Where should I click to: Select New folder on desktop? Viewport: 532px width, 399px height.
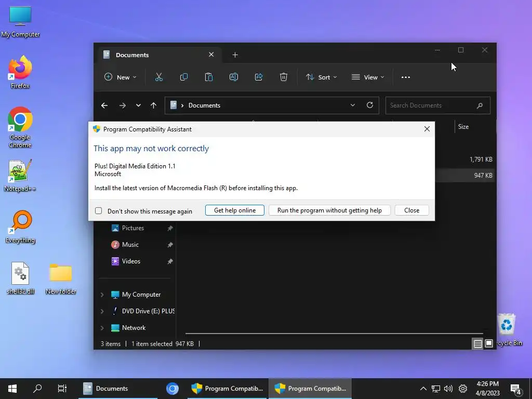pos(61,278)
